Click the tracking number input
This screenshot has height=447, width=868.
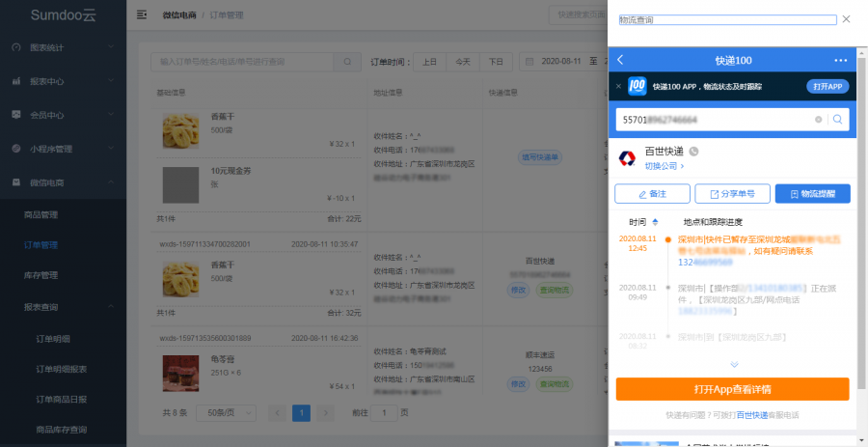716,120
